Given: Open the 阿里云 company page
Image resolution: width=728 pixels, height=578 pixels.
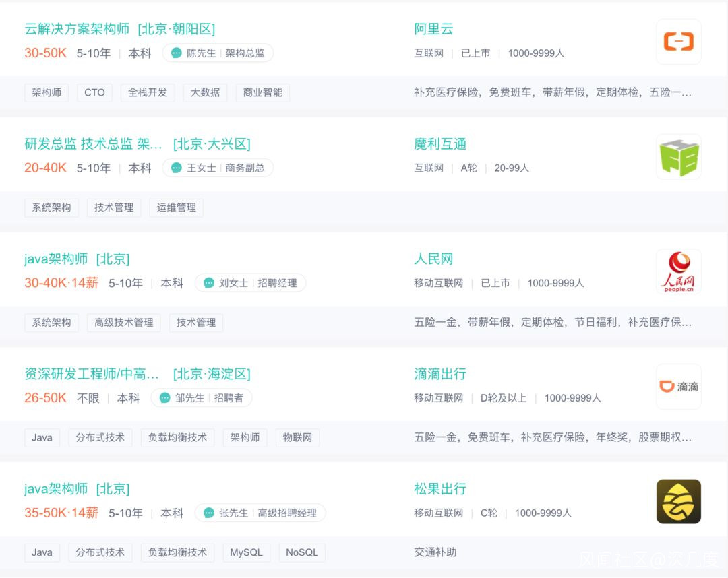Looking at the screenshot, I should pos(433,29).
